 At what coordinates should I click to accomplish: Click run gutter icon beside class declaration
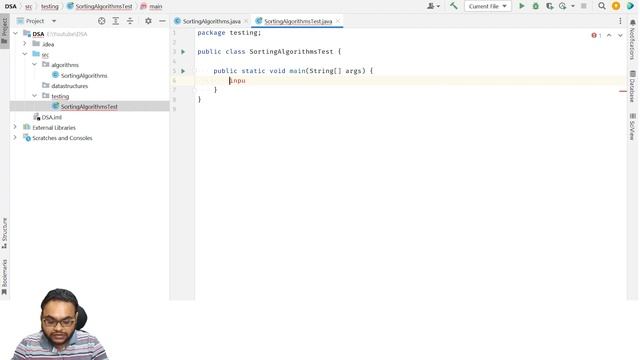point(183,52)
